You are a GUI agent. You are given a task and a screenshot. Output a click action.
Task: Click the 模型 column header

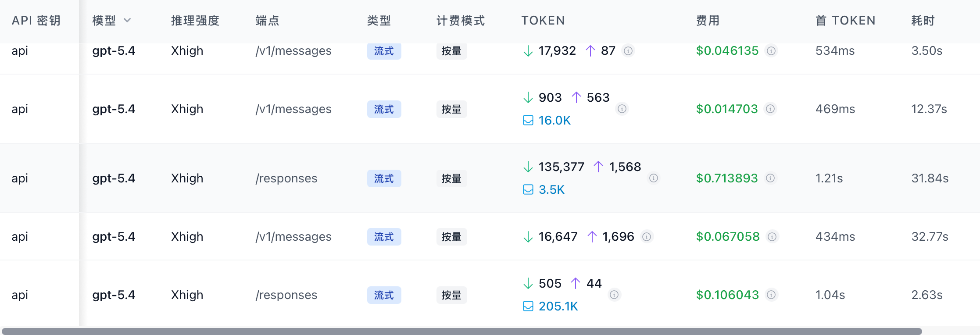104,21
